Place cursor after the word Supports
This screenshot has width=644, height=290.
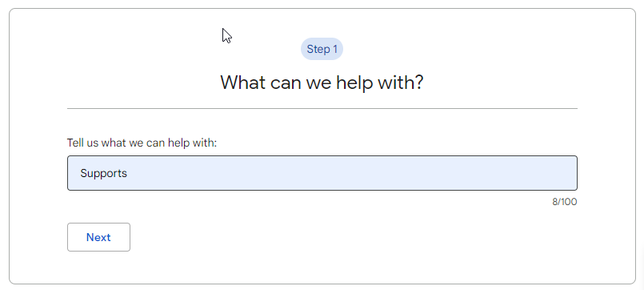point(128,173)
